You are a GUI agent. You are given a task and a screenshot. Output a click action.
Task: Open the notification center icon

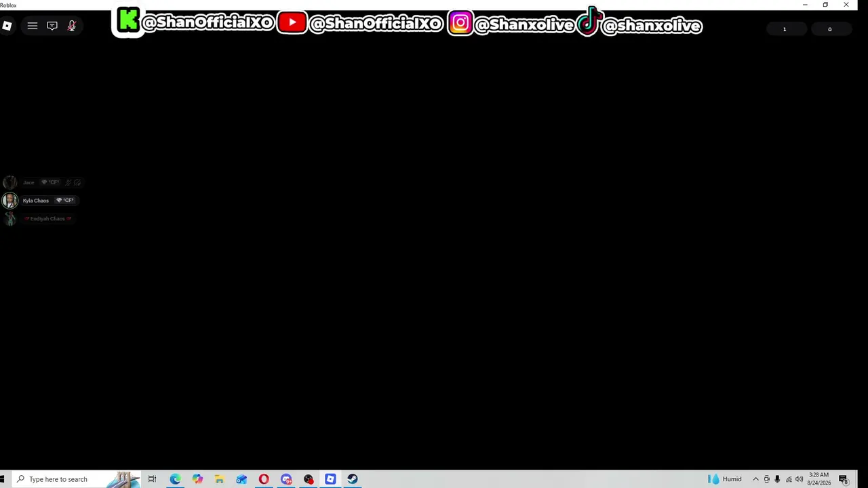tap(844, 479)
